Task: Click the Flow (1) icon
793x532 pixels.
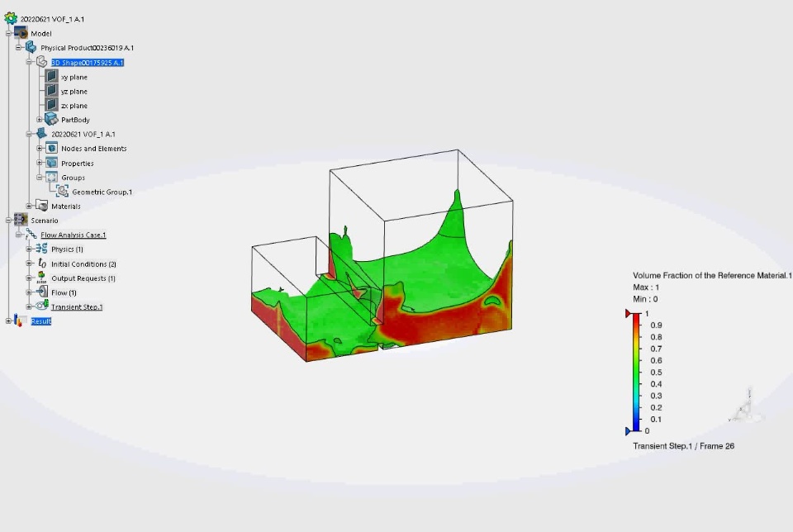Action: (x=42, y=292)
